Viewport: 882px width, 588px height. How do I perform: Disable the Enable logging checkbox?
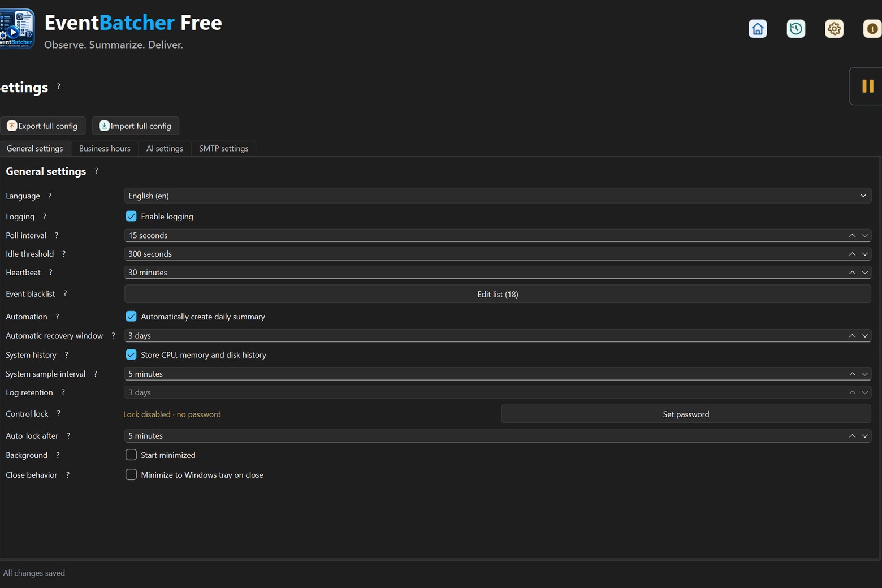[131, 216]
